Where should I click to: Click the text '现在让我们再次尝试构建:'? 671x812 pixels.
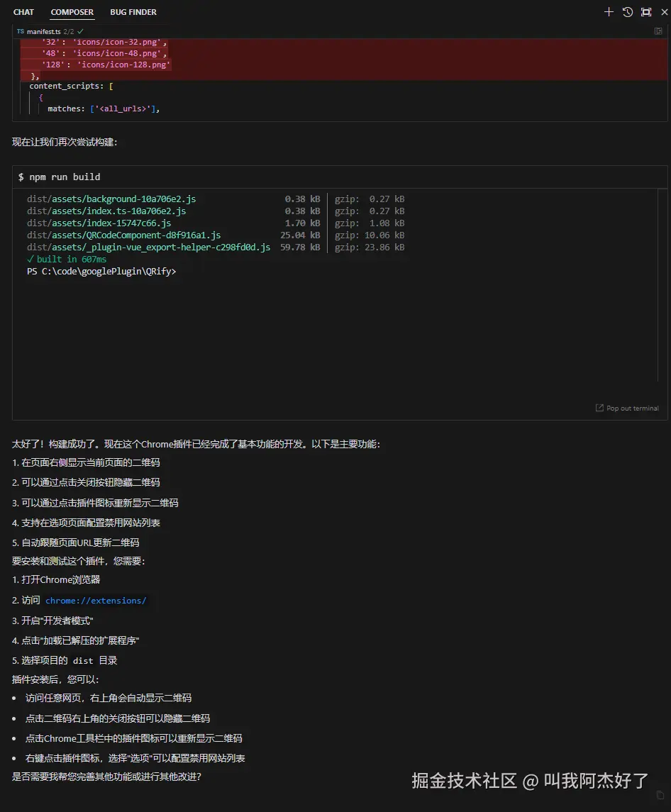point(65,142)
